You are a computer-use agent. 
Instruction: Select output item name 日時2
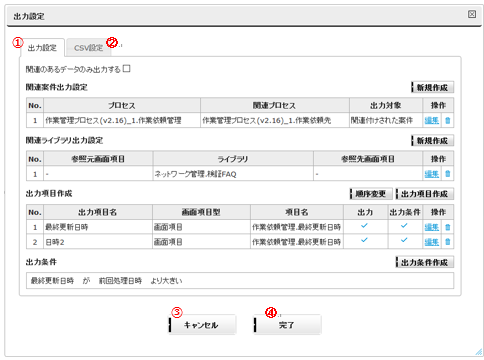click(98, 242)
